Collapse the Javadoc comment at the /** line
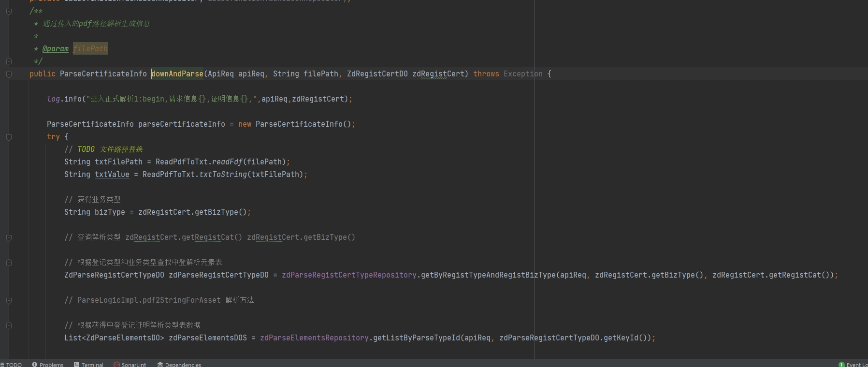Viewport: 868px width, 367px height. click(9, 11)
